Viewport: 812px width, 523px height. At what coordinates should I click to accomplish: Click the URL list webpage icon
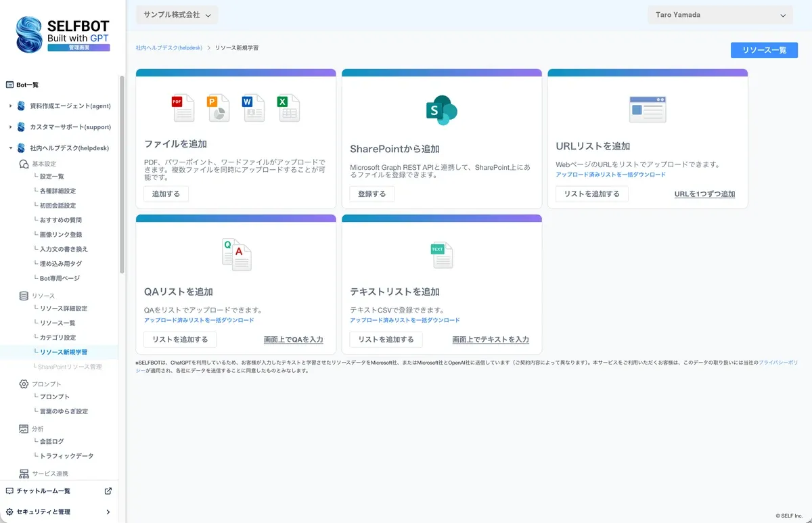[648, 109]
